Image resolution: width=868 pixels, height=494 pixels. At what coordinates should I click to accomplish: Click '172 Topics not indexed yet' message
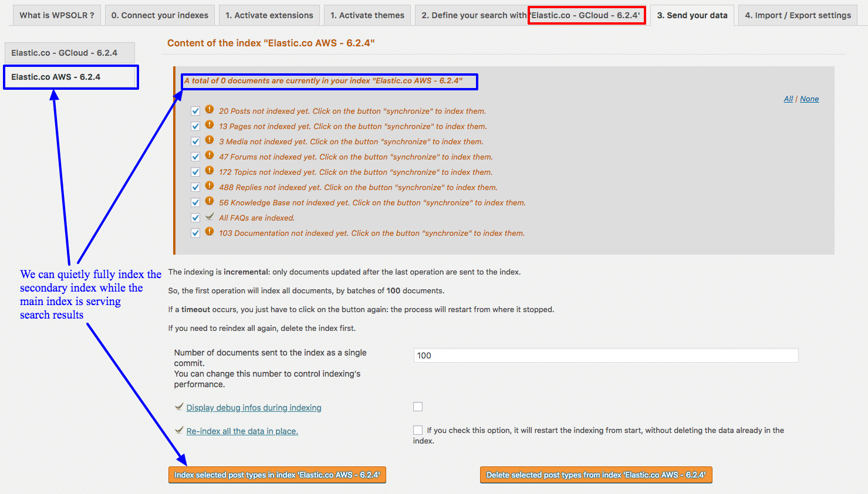pyautogui.click(x=356, y=172)
